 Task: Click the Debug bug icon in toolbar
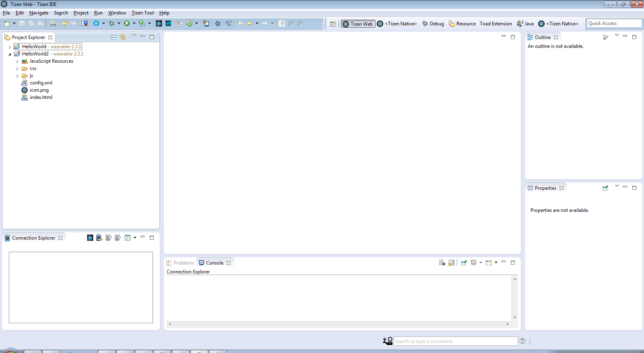[x=111, y=23]
